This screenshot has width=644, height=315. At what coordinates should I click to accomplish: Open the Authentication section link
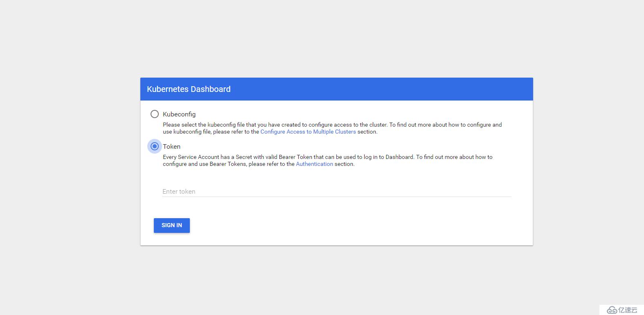pos(314,164)
